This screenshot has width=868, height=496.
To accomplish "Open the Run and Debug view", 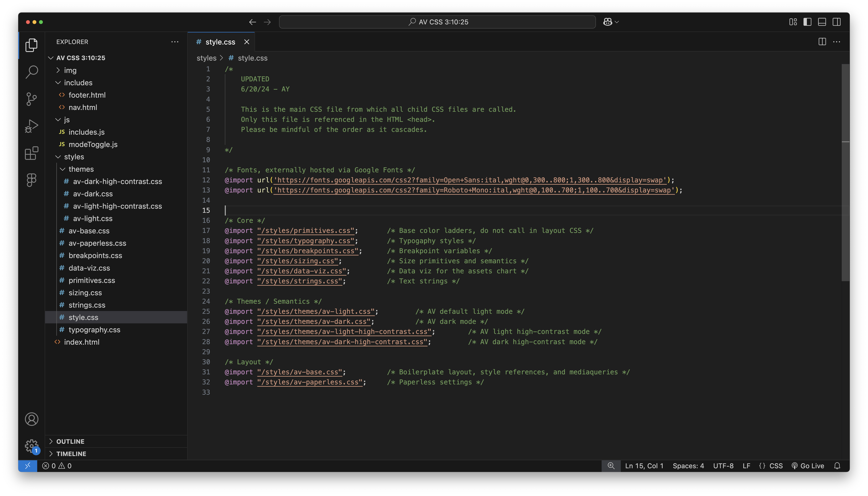I will (x=31, y=126).
